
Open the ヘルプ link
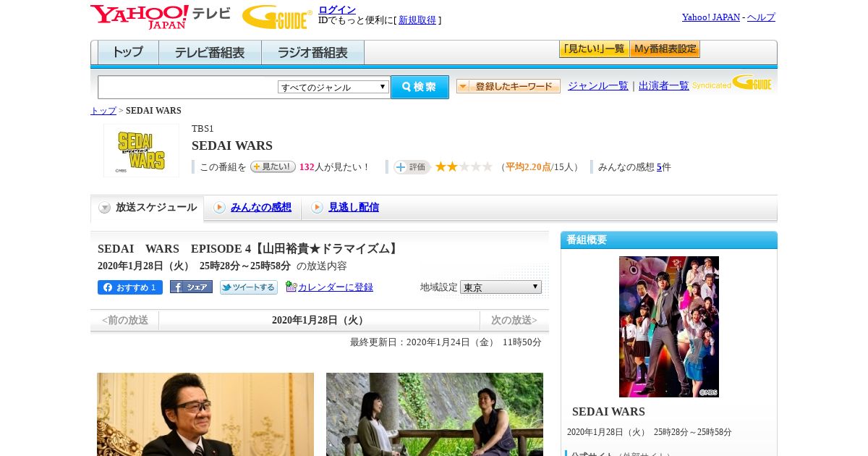pyautogui.click(x=761, y=17)
